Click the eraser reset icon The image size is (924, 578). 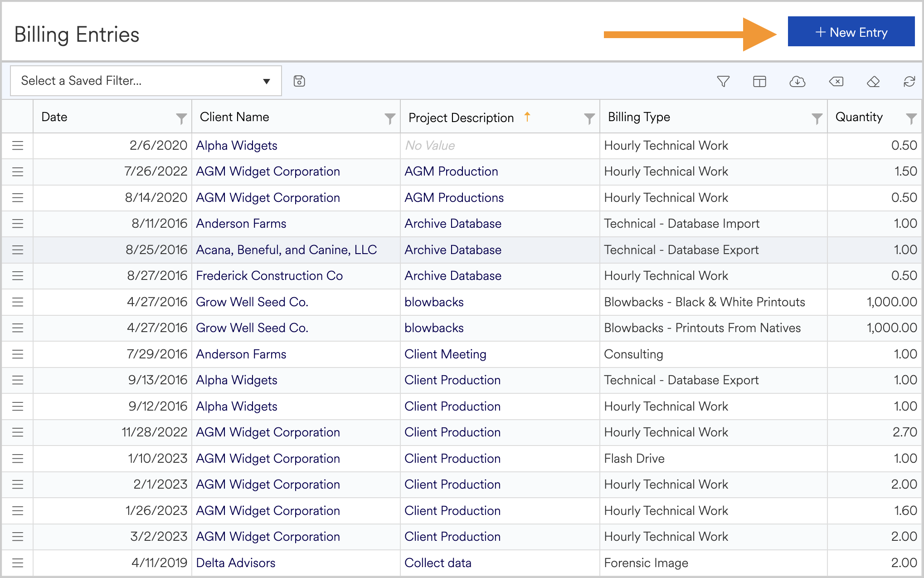tap(873, 81)
